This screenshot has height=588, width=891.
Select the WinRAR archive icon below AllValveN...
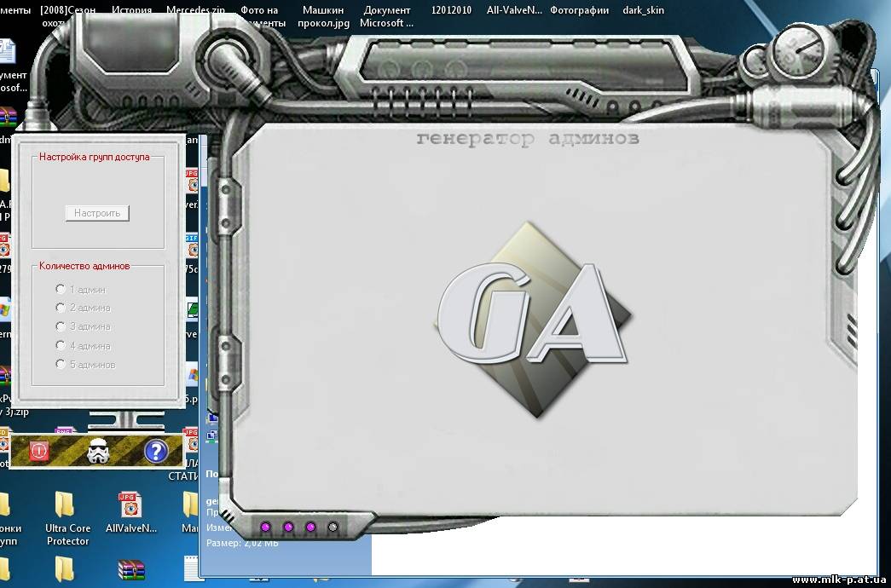point(130,570)
